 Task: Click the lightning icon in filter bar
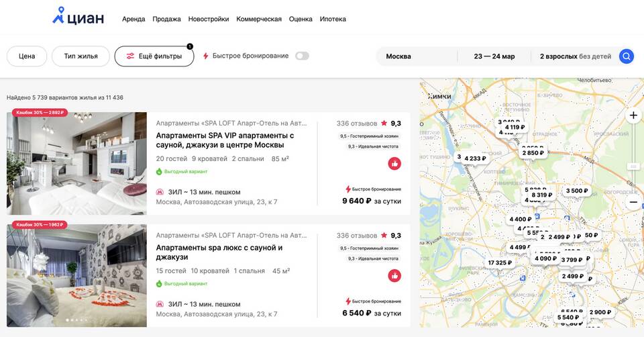pyautogui.click(x=206, y=56)
